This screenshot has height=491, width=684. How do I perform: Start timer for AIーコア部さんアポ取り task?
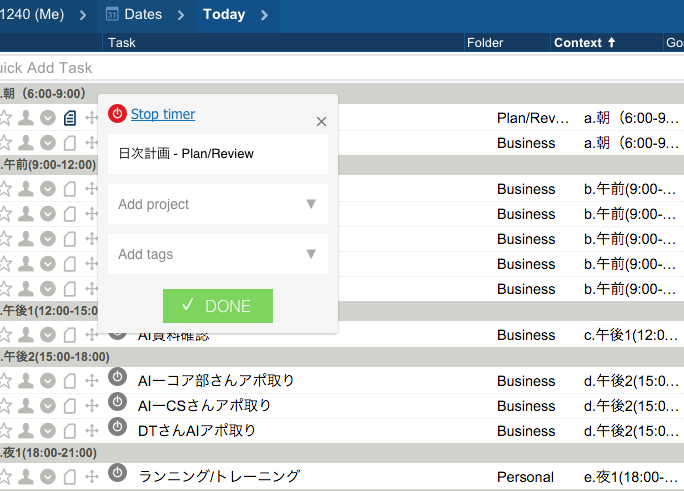click(117, 378)
